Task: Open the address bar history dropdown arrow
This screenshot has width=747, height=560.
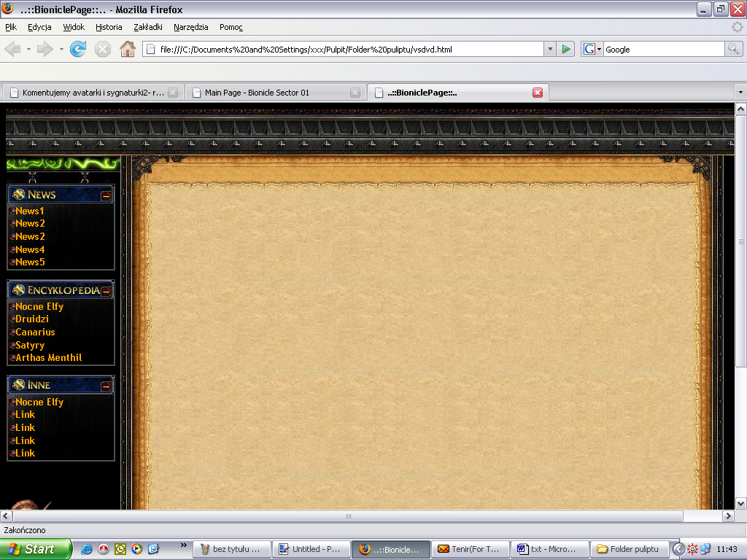Action: point(549,50)
